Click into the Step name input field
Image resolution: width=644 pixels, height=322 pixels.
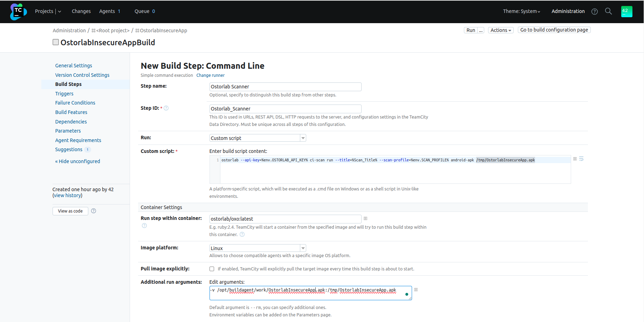tap(285, 87)
